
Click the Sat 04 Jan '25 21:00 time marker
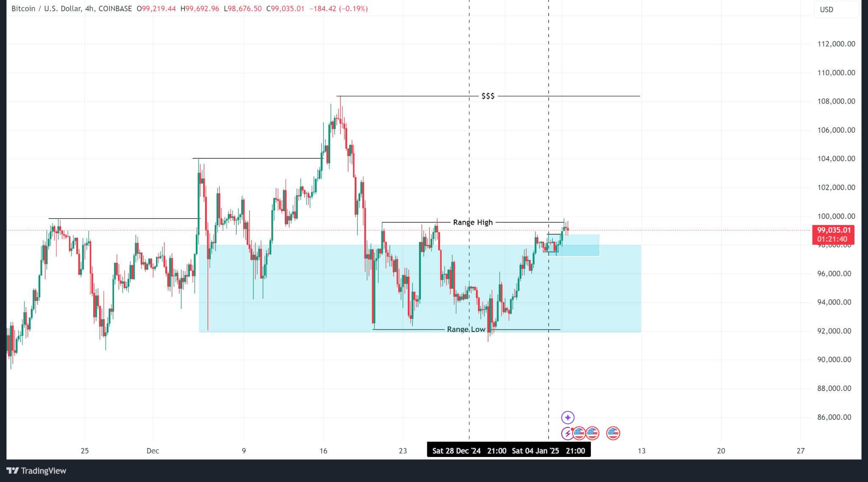pyautogui.click(x=548, y=451)
